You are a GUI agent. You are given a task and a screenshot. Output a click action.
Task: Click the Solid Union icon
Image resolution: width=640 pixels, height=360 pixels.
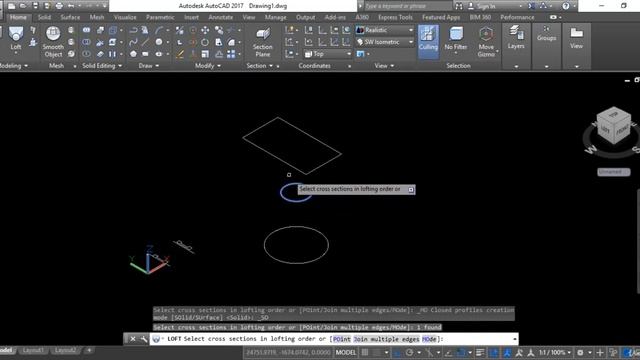(x=86, y=30)
